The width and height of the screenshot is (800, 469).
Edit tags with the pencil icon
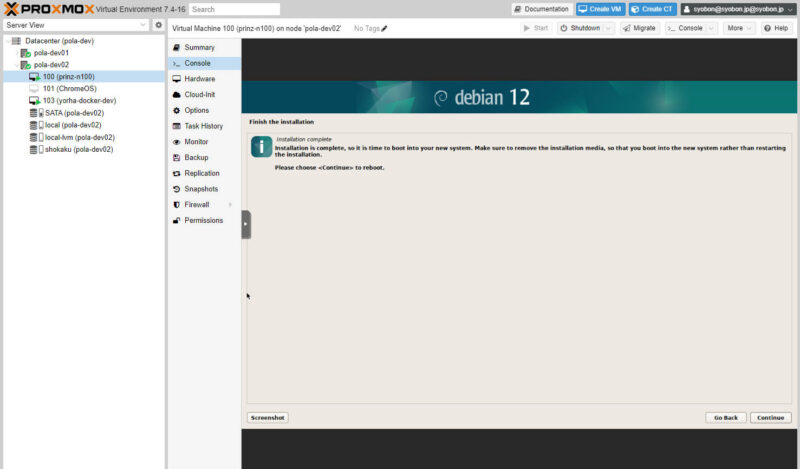coord(384,29)
